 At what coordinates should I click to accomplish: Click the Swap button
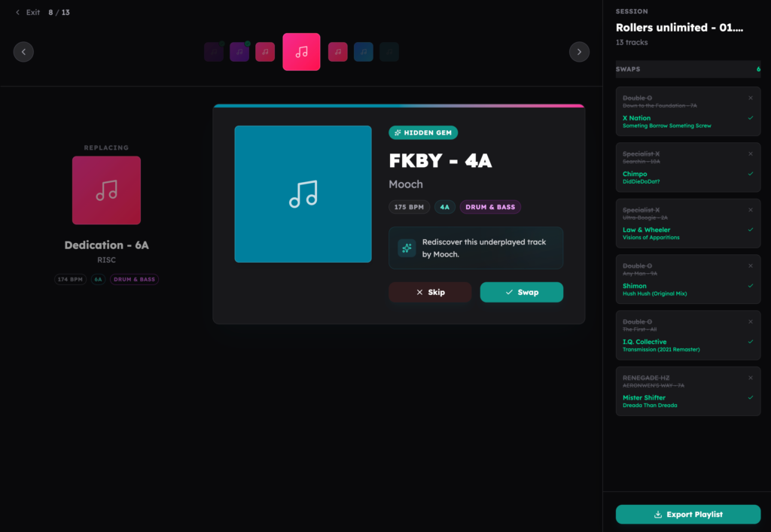pyautogui.click(x=521, y=292)
